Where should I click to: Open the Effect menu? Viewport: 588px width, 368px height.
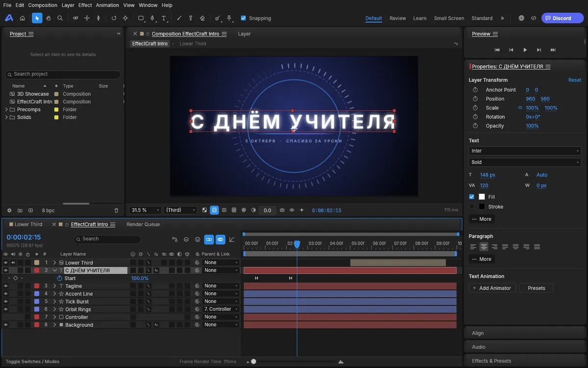click(85, 5)
